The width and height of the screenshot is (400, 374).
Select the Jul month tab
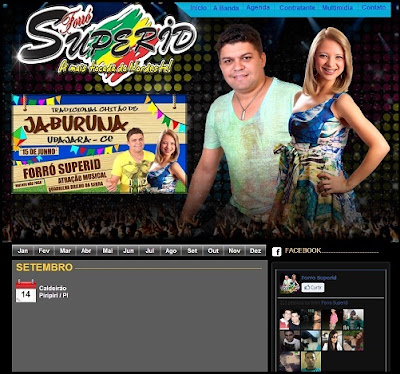[x=150, y=251]
